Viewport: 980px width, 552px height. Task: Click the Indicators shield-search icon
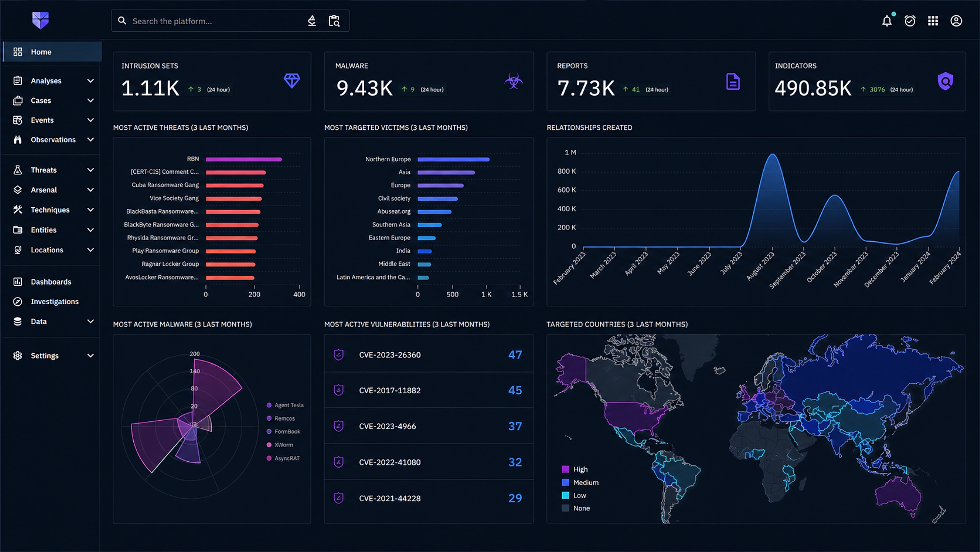945,81
